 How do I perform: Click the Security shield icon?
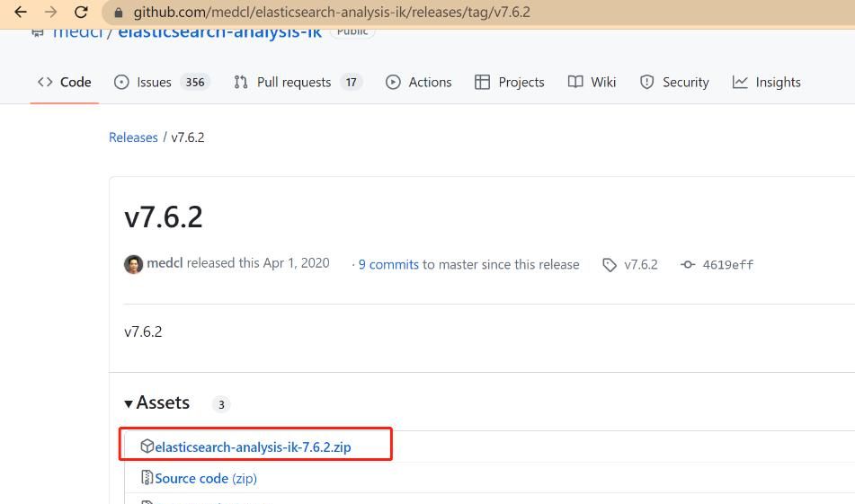646,83
